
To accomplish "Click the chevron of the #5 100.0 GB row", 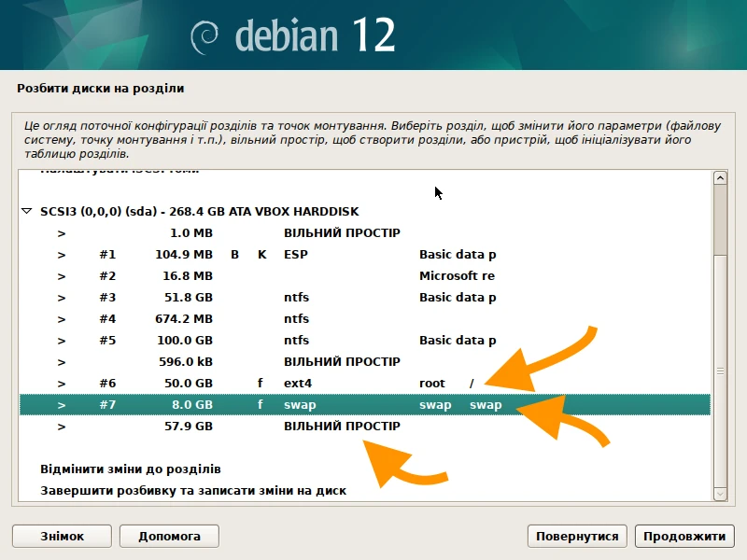I will tap(62, 341).
